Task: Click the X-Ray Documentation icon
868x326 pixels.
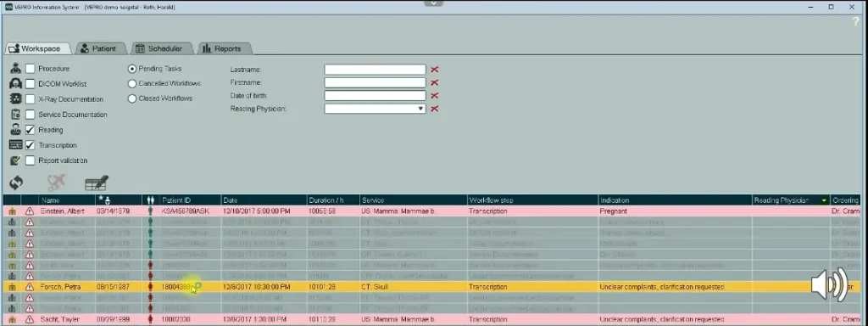Action: click(15, 99)
